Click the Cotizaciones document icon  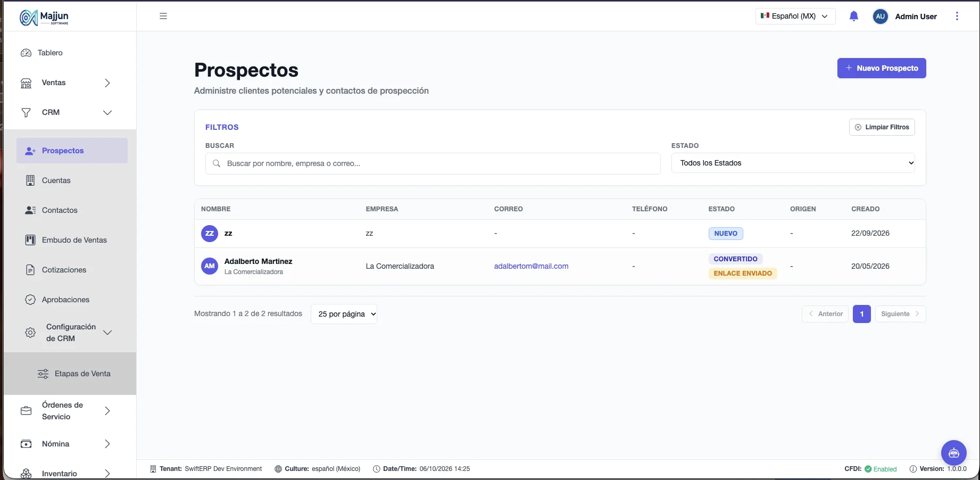point(30,270)
